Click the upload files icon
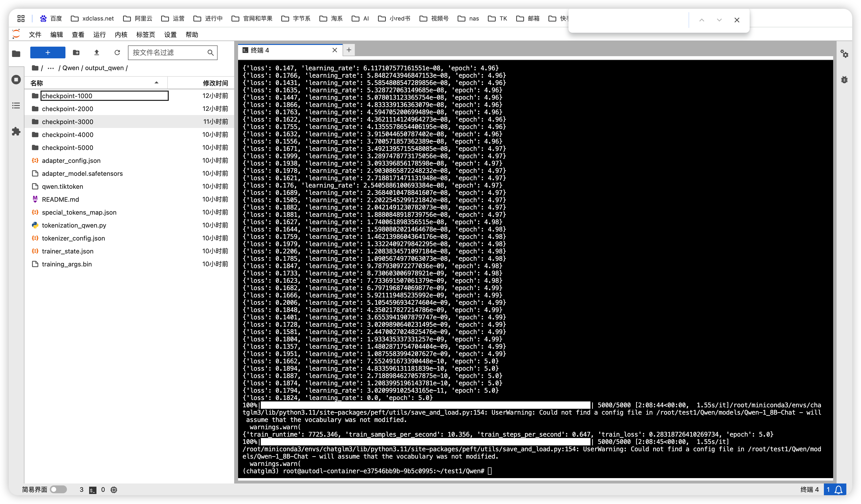The height and width of the screenshot is (504, 861). click(x=97, y=52)
